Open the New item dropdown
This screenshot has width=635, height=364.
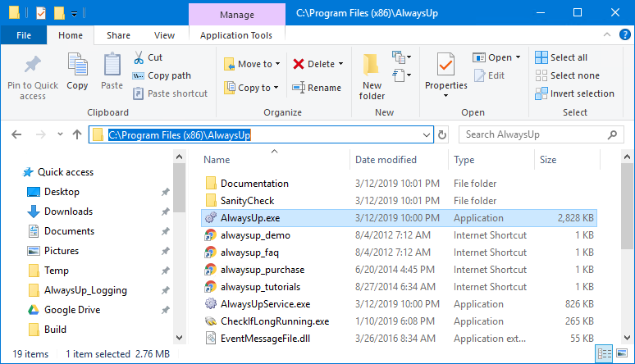(x=401, y=57)
